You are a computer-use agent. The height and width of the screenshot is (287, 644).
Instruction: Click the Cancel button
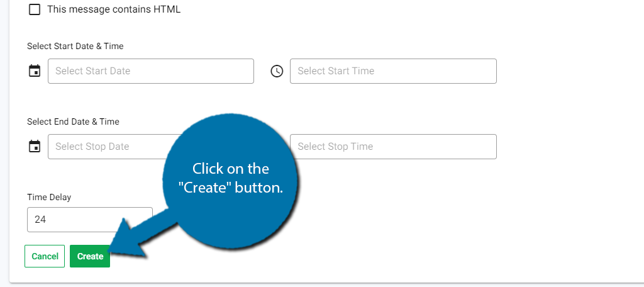click(45, 256)
